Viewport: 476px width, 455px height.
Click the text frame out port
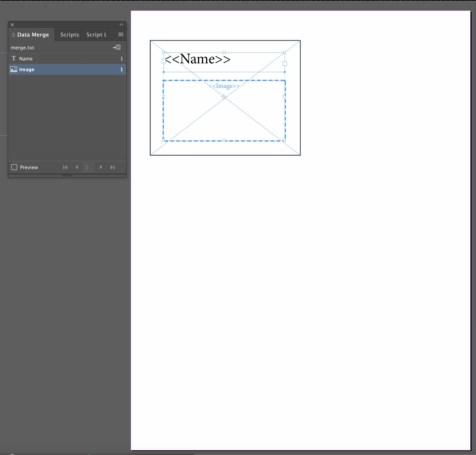[285, 64]
